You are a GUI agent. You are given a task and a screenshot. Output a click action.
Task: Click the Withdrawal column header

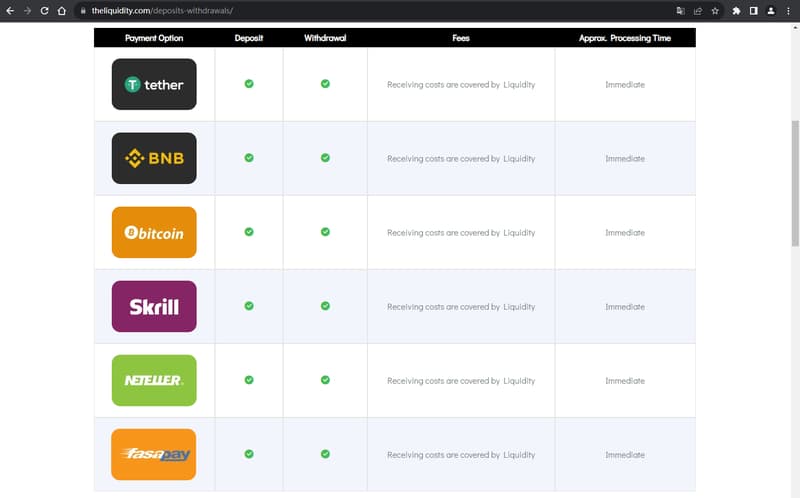pyautogui.click(x=325, y=38)
